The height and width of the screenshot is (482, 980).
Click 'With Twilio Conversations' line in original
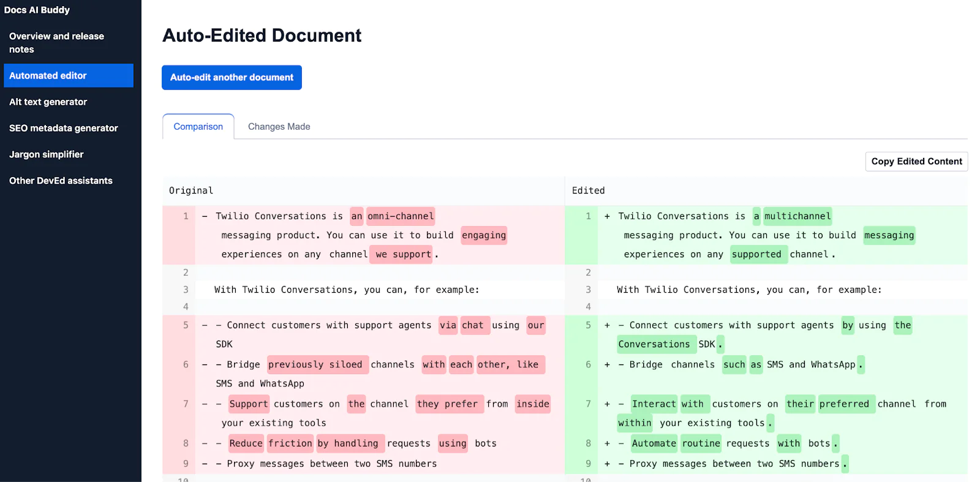[347, 290]
